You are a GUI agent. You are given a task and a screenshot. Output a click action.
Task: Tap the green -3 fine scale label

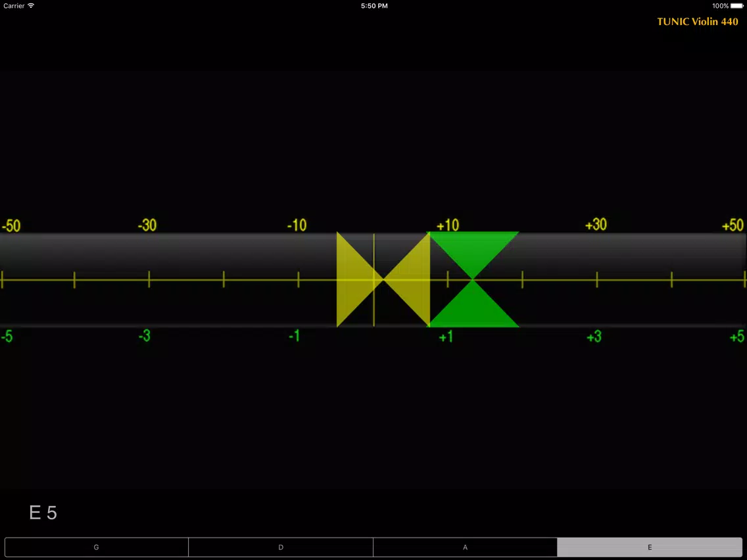tap(145, 337)
